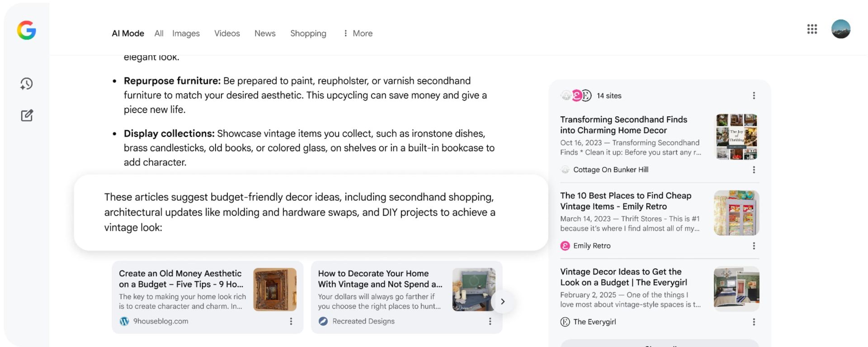Open Create an Old Money Aesthetic article
Viewport: 868px width, 347px height.
point(181,279)
